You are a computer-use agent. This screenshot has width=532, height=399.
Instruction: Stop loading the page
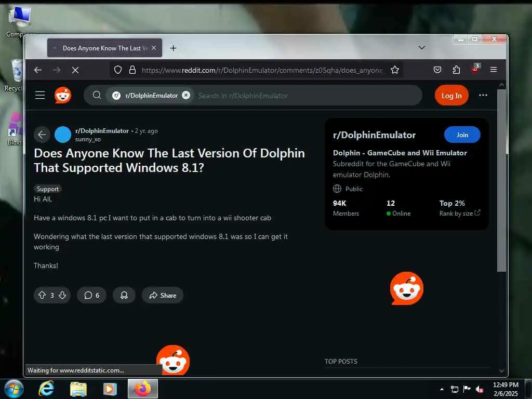[x=75, y=70]
